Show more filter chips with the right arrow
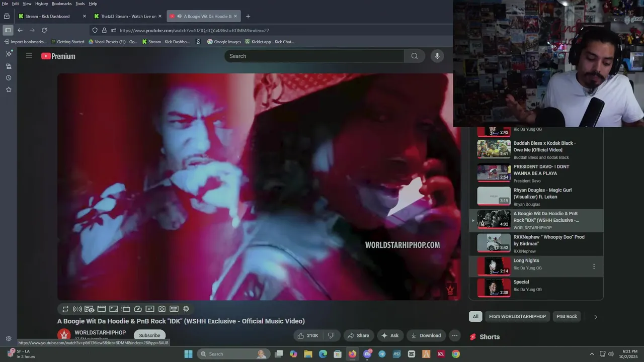This screenshot has height=362, width=644. [x=595, y=317]
